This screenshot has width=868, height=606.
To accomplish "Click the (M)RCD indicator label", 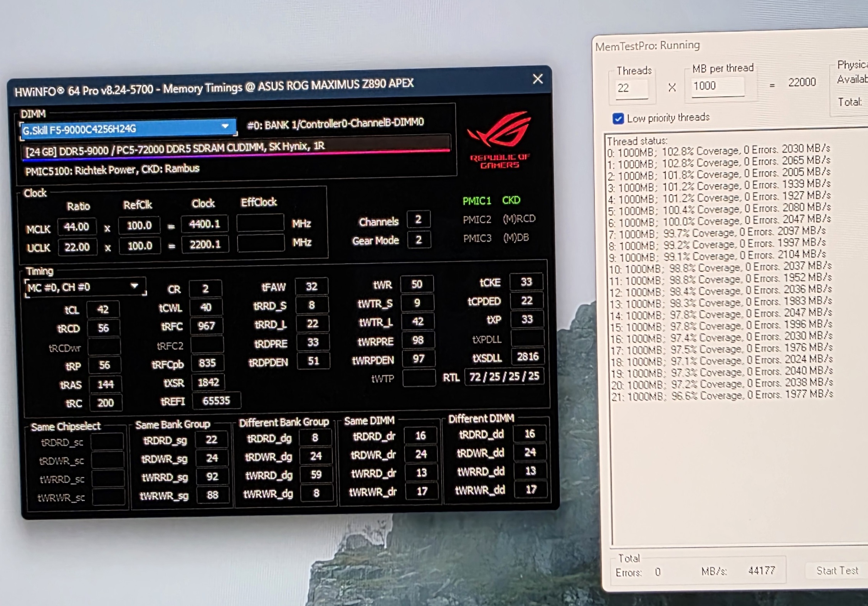I will [x=519, y=219].
